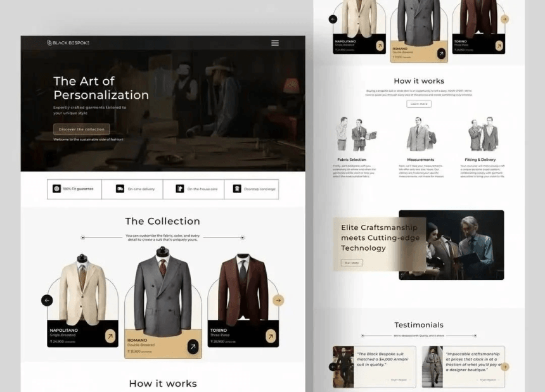The height and width of the screenshot is (392, 545).
Task: Click the On-the-house care icon
Action: click(180, 189)
